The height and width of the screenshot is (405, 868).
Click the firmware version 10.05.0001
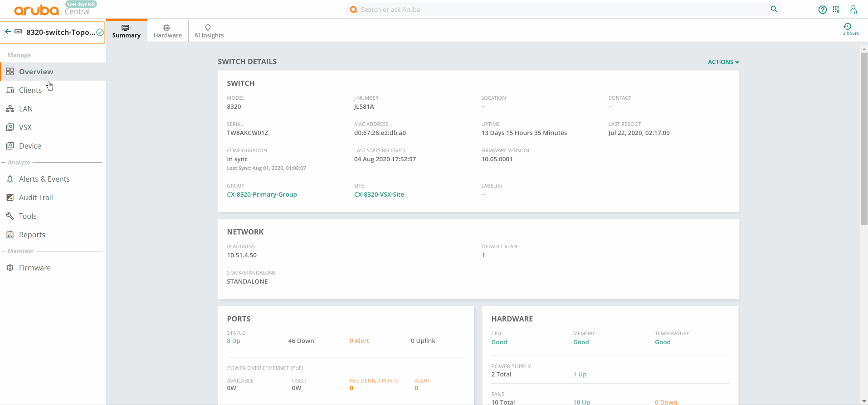pos(497,159)
